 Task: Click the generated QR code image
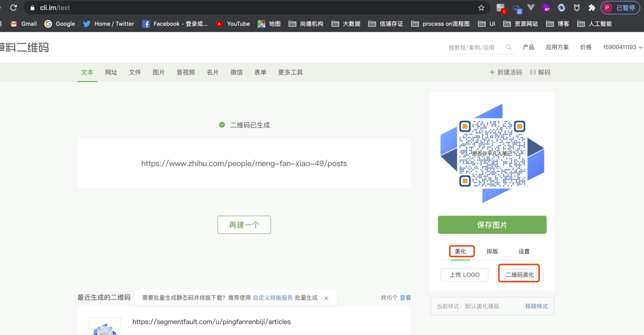(x=492, y=153)
